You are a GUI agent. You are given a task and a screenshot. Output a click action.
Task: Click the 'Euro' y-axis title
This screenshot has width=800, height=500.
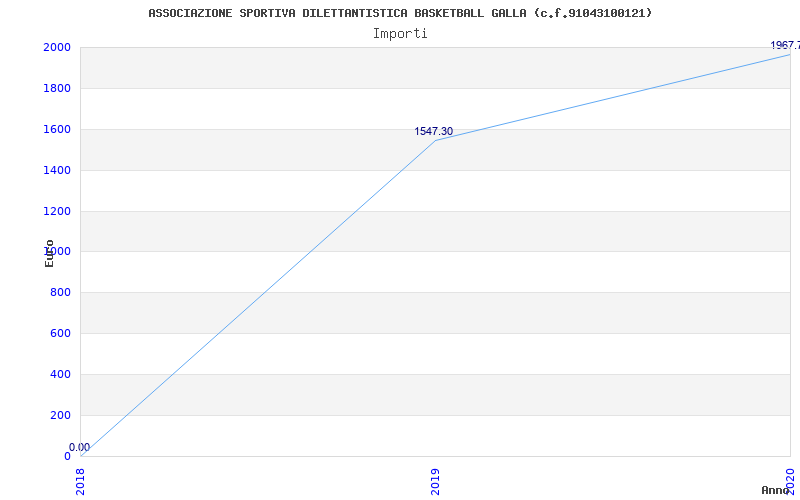coord(49,253)
